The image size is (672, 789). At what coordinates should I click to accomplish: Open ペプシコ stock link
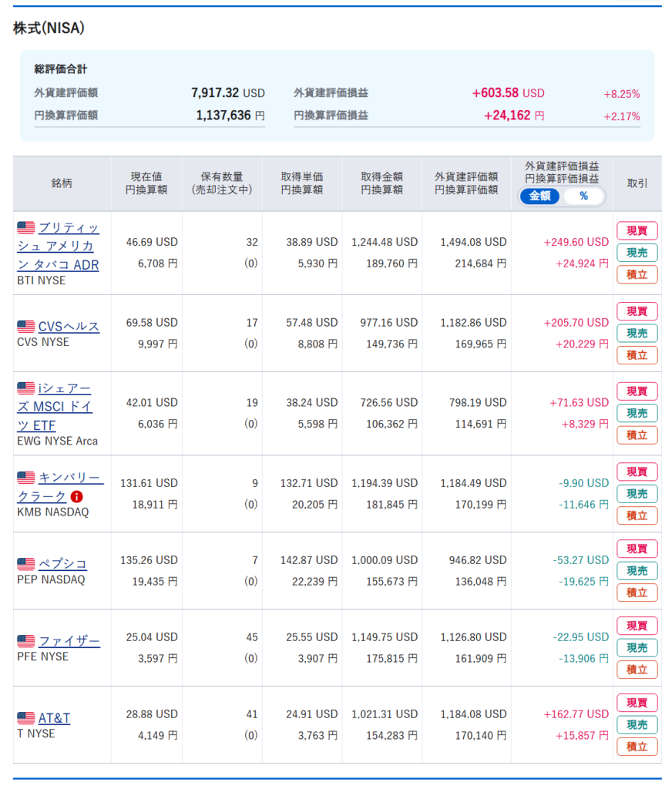coord(63,564)
